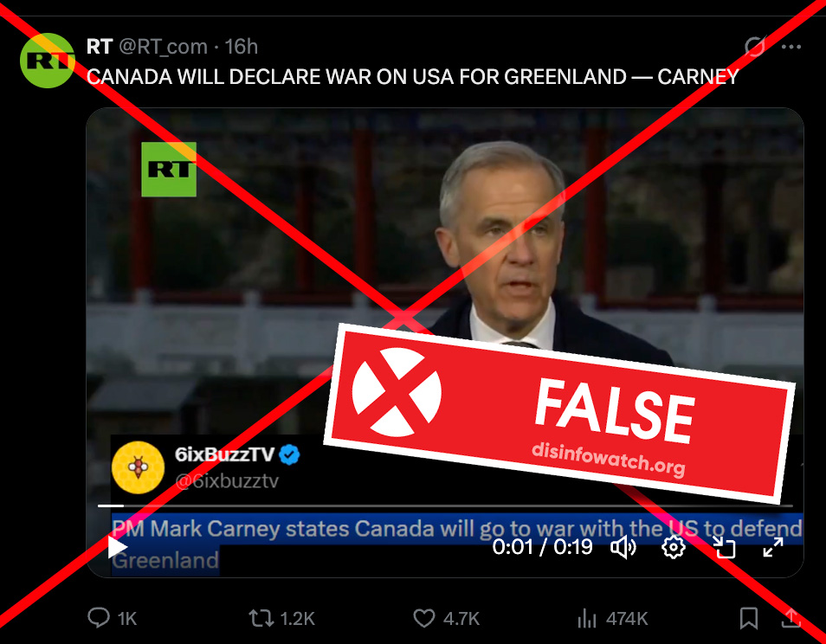Click the RT display name

pos(100,47)
